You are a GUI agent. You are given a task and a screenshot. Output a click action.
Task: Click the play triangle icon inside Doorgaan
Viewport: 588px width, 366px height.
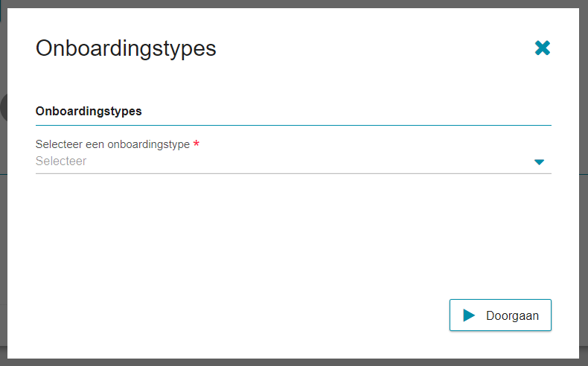[469, 315]
